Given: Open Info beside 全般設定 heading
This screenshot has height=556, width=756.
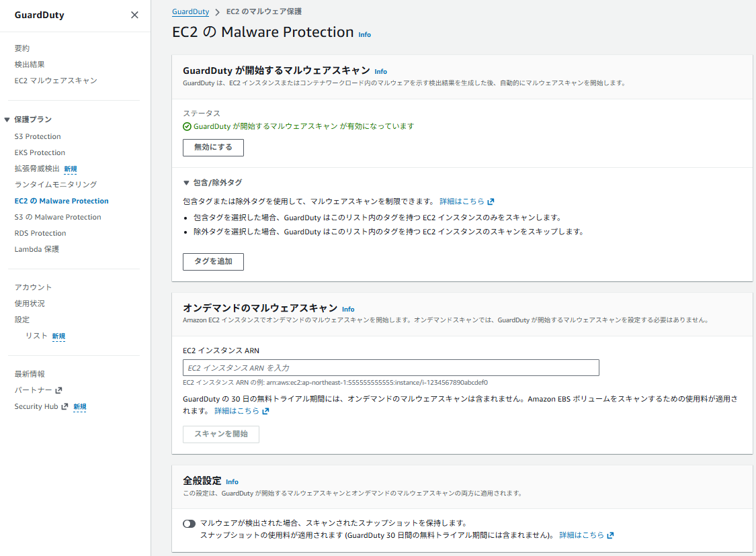Looking at the screenshot, I should point(232,481).
